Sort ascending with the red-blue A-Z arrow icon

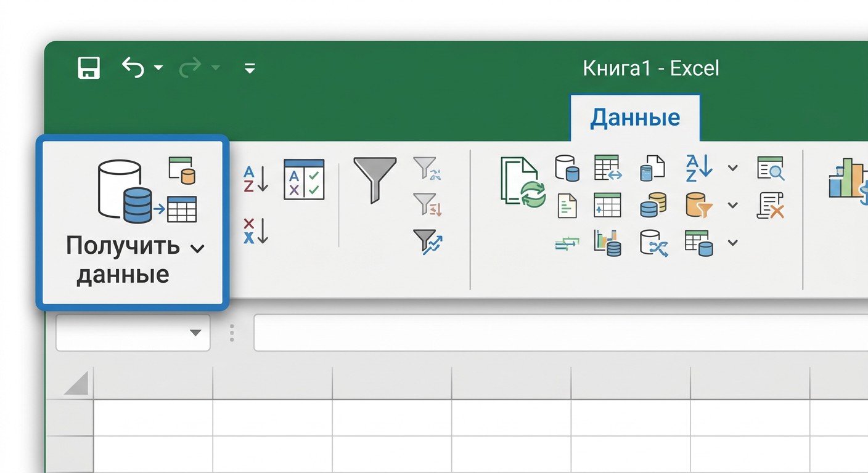pos(255,179)
